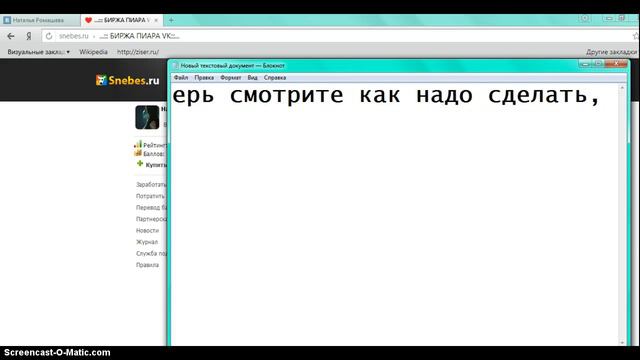Click inside the Notepad text area
Screen dimensions: 640x360
click(395, 214)
